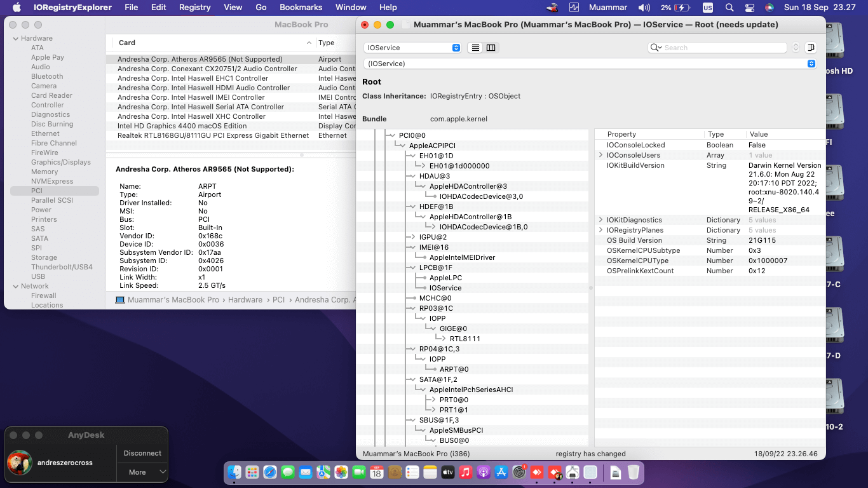Open Notes from the Dock
This screenshot has height=488, width=868.
pyautogui.click(x=430, y=472)
